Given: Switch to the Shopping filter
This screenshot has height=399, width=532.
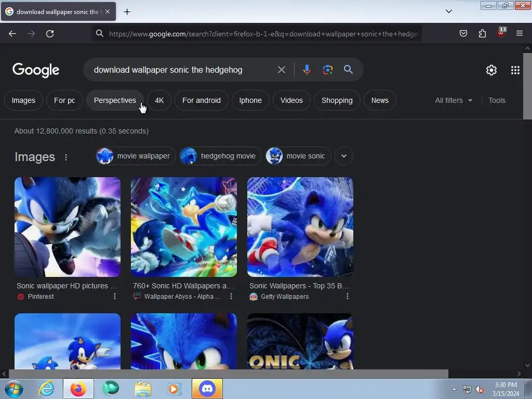Looking at the screenshot, I should (337, 100).
